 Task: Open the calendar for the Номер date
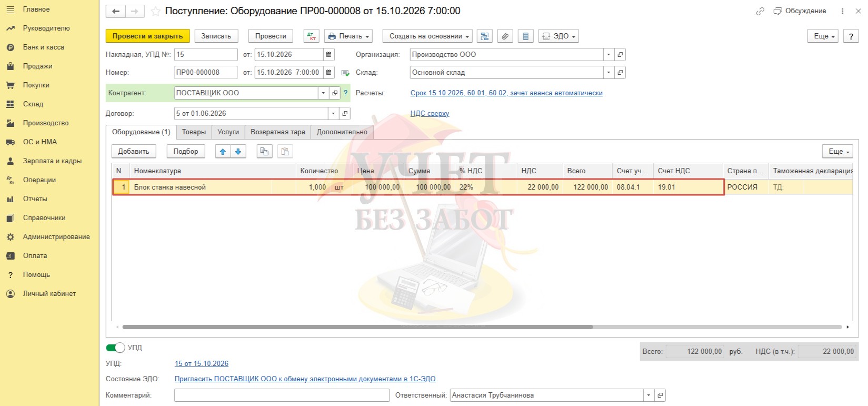329,72
